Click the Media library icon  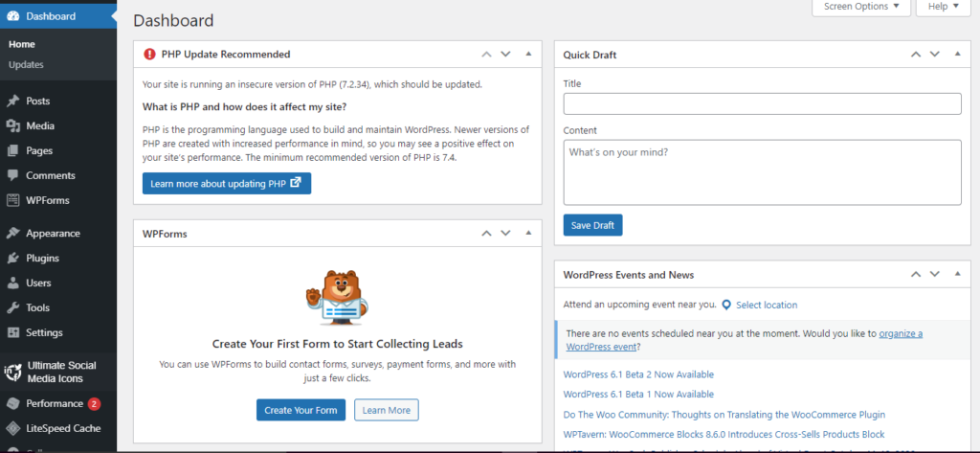click(12, 125)
